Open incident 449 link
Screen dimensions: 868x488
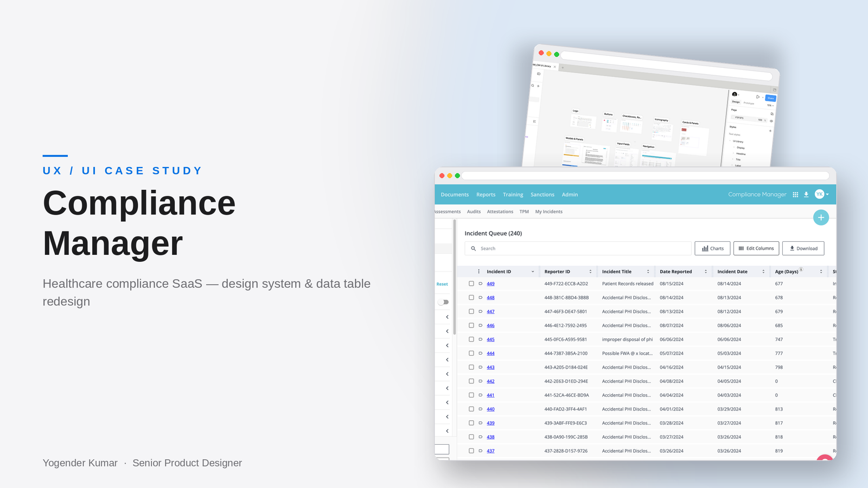pos(490,284)
